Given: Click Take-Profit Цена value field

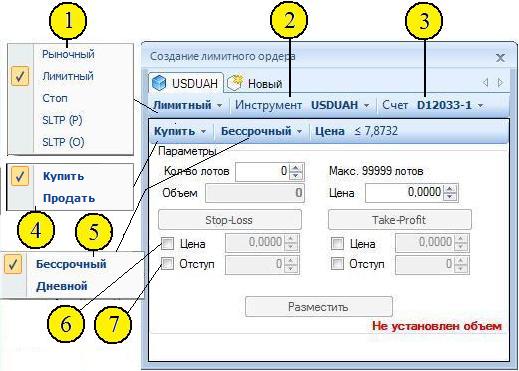Looking at the screenshot, I should click(x=425, y=243).
